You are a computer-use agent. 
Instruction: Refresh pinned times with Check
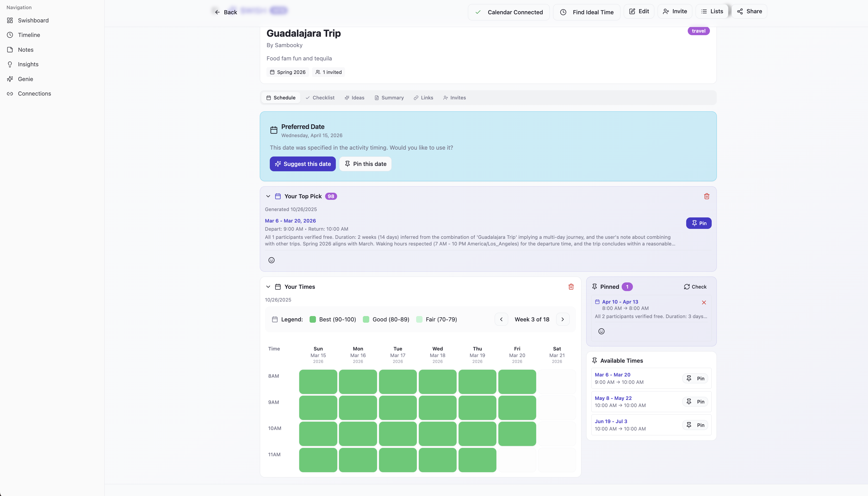click(x=695, y=287)
